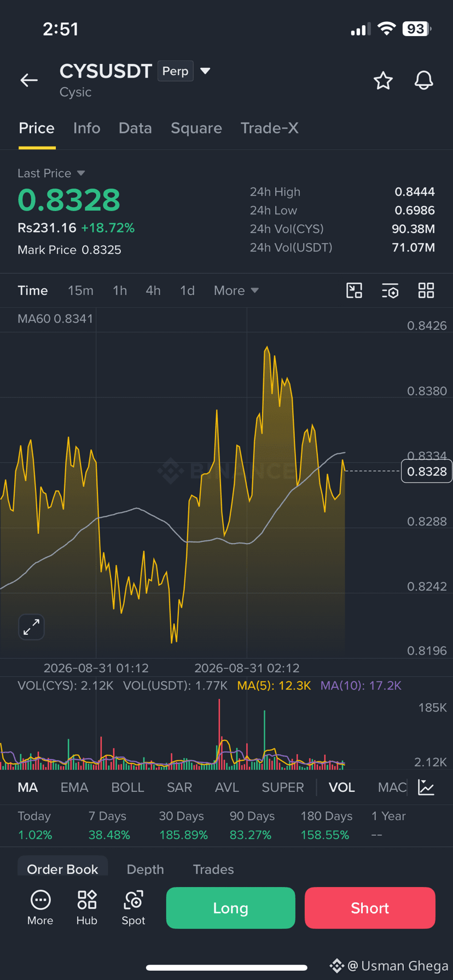Viewport: 453px width, 980px height.
Task: Tap the 0.8328 last price value
Action: (x=69, y=200)
